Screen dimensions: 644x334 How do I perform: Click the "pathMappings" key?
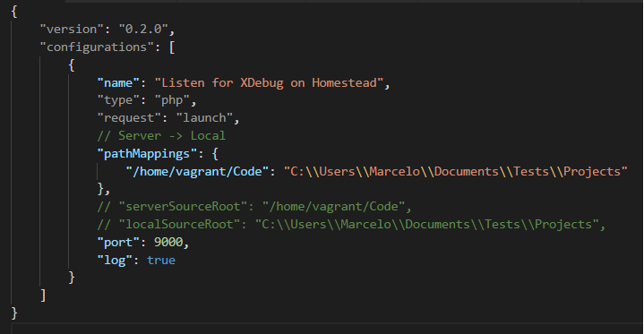(x=147, y=154)
